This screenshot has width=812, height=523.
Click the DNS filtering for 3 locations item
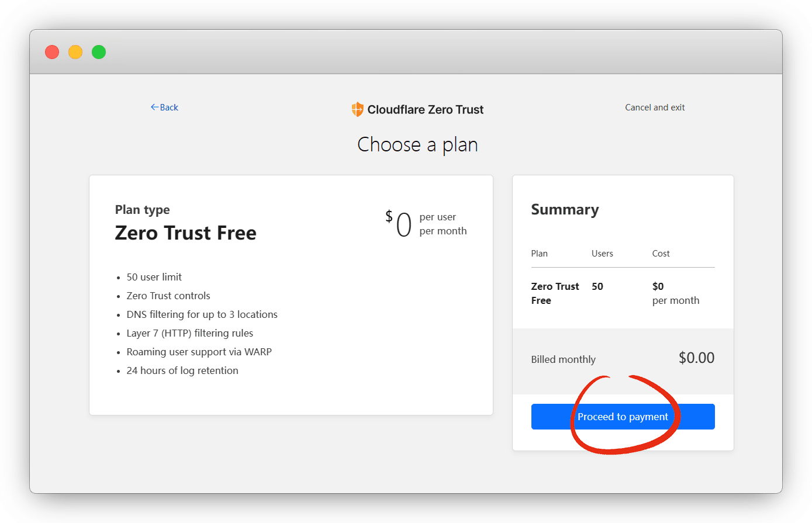tap(202, 314)
